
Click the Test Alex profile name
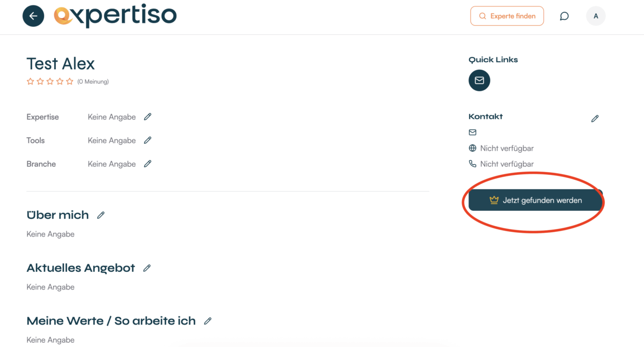point(61,64)
